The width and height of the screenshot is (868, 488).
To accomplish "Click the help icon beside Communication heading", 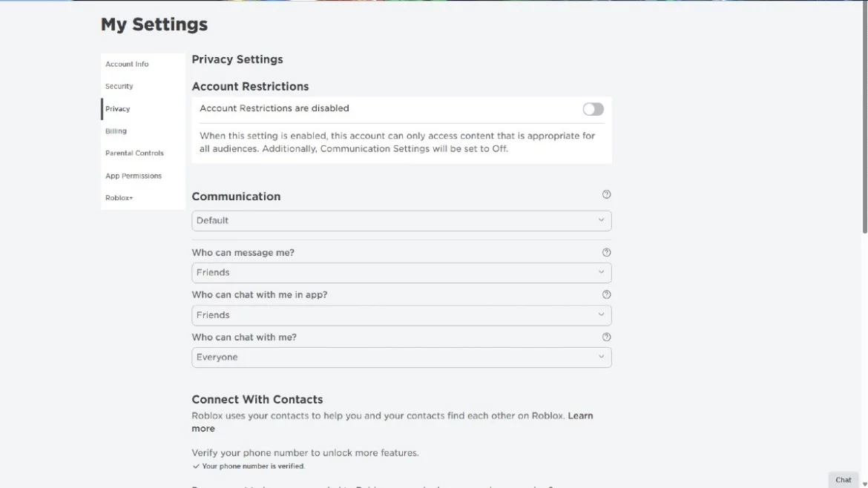I will (x=606, y=194).
